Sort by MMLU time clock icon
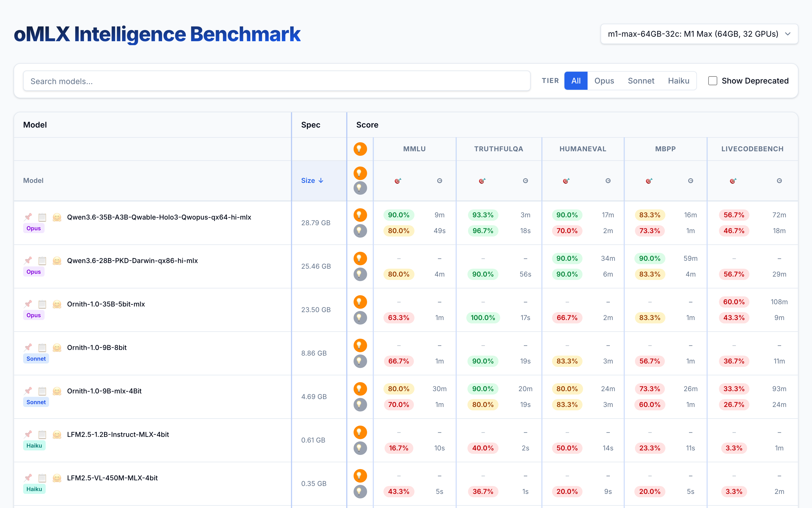 440,181
